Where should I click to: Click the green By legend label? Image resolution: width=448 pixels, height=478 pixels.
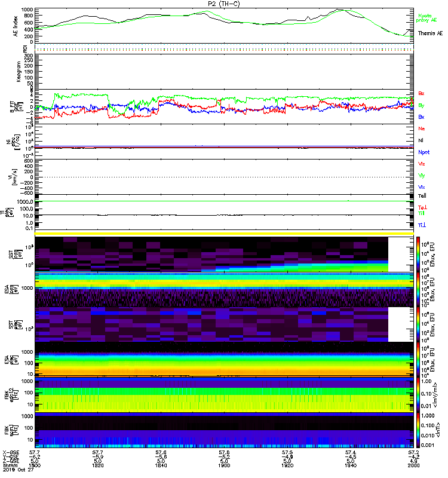[x=421, y=105]
